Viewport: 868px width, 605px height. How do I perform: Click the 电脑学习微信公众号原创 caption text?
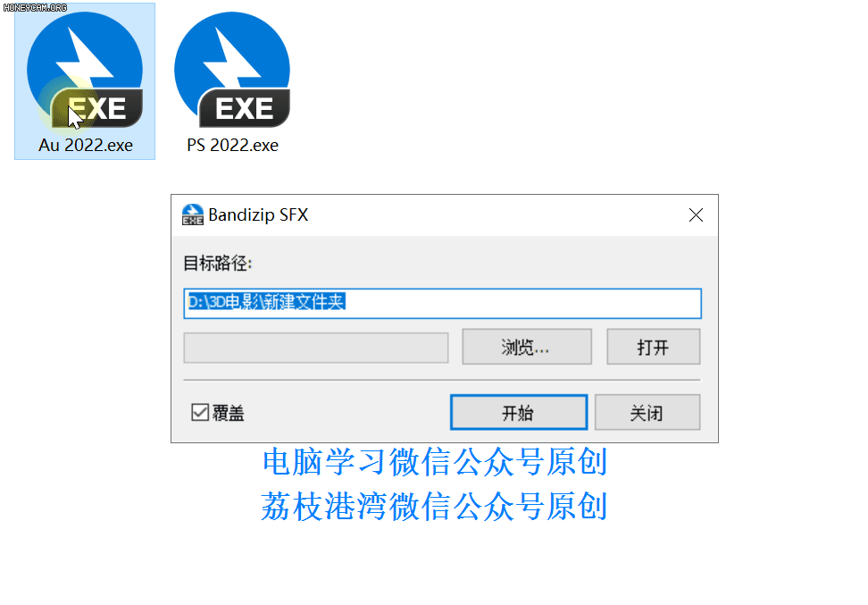point(435,462)
